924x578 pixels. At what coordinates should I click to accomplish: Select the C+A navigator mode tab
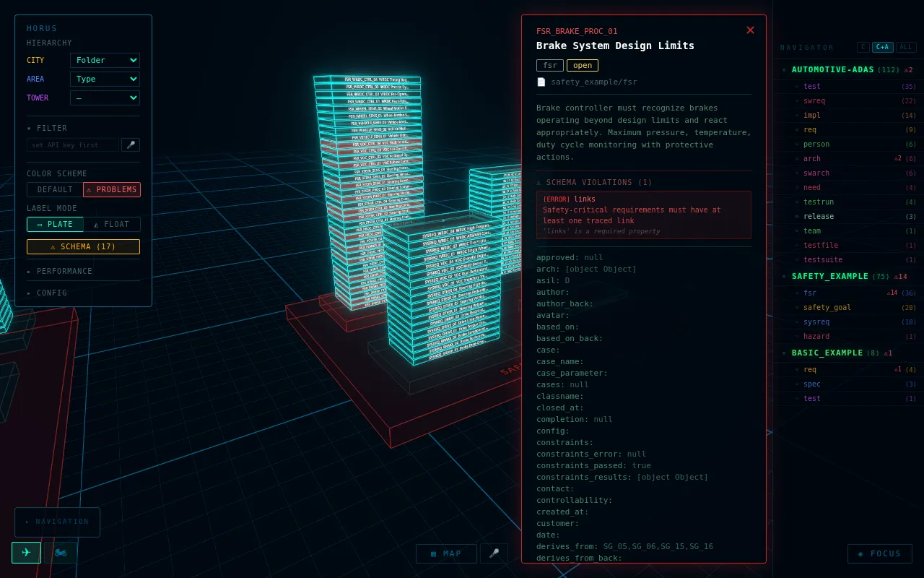click(x=882, y=47)
